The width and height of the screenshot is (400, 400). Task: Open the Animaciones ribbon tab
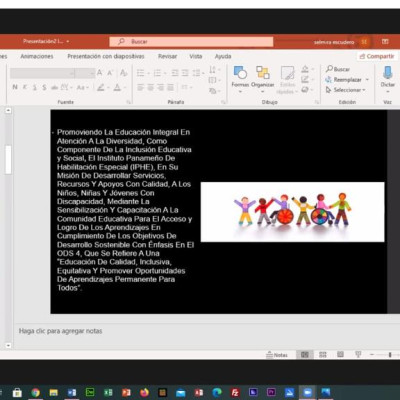pyautogui.click(x=37, y=56)
